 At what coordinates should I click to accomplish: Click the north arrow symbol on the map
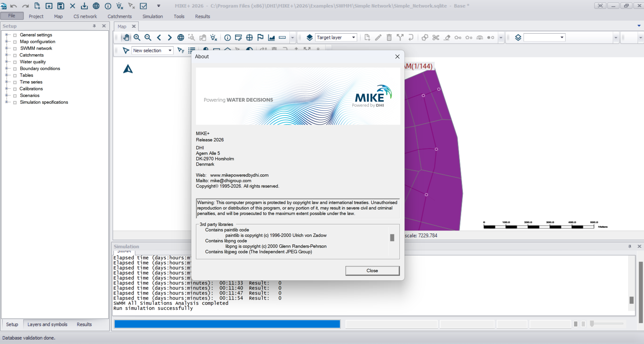click(128, 69)
